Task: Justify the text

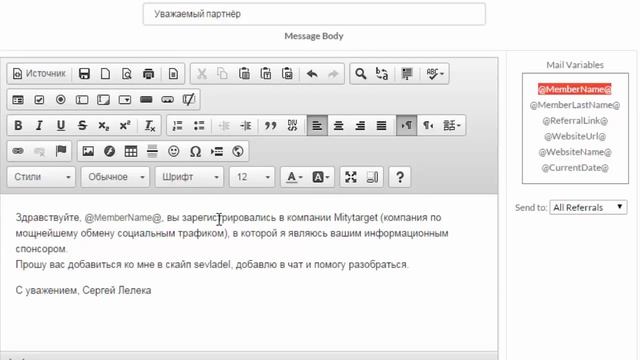Action: (x=381, y=126)
